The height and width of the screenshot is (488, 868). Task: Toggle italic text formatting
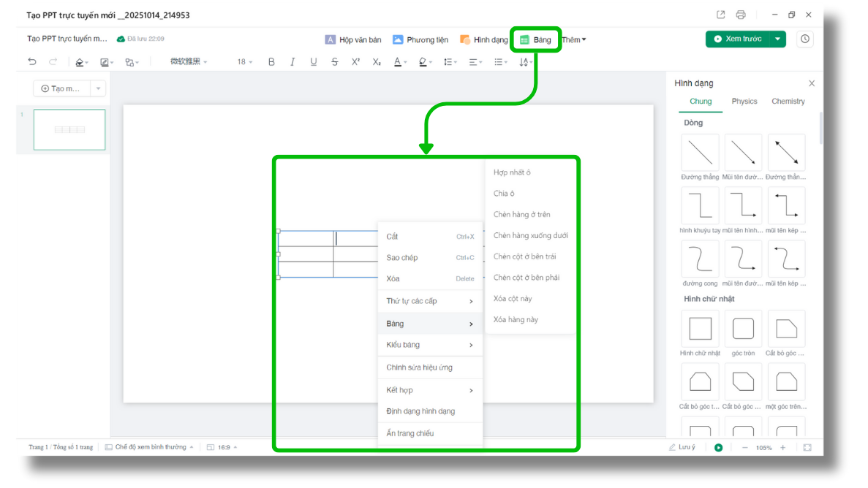click(293, 62)
